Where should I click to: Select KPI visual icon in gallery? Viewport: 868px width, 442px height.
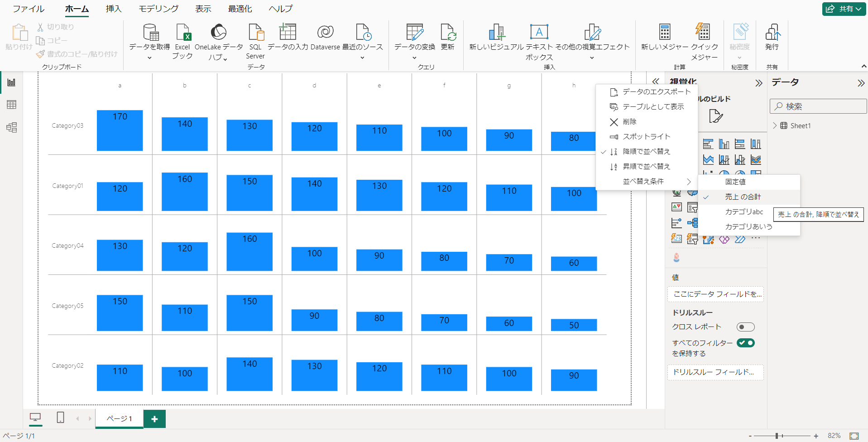676,207
